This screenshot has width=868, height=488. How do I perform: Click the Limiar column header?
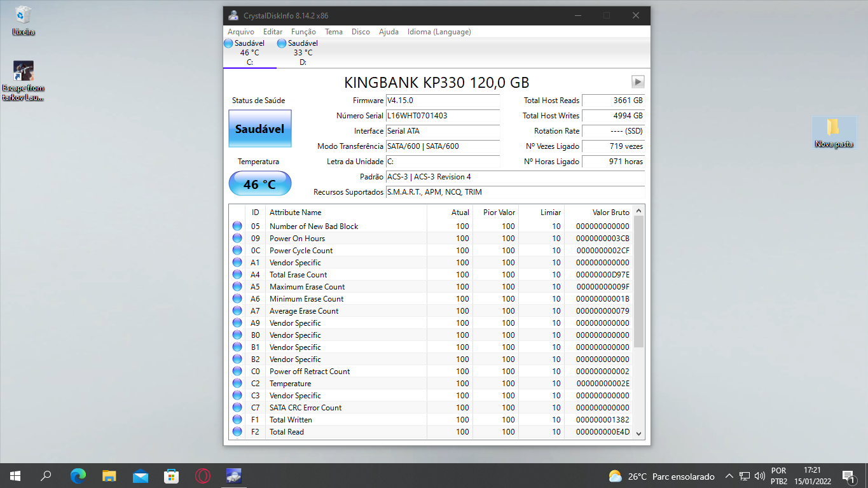coord(541,213)
